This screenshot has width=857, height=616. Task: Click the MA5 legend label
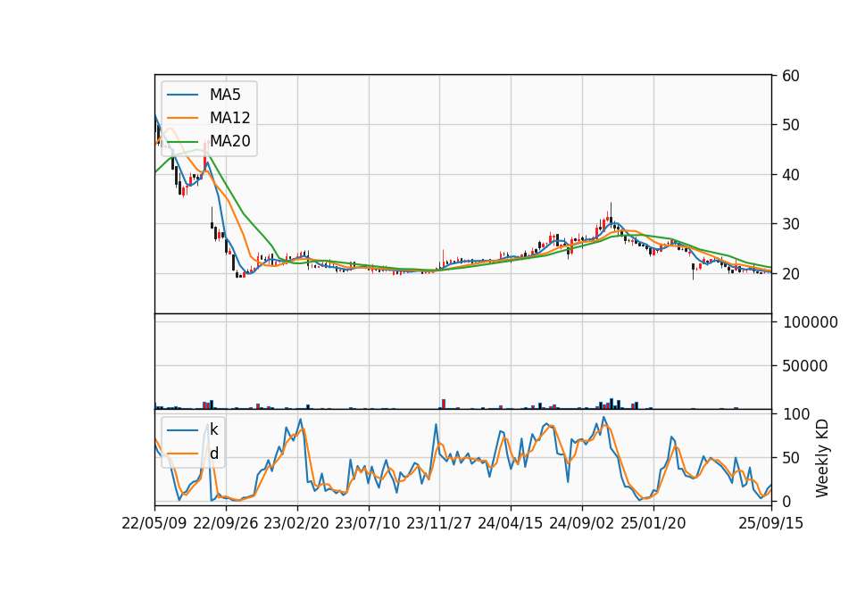pyautogui.click(x=225, y=95)
